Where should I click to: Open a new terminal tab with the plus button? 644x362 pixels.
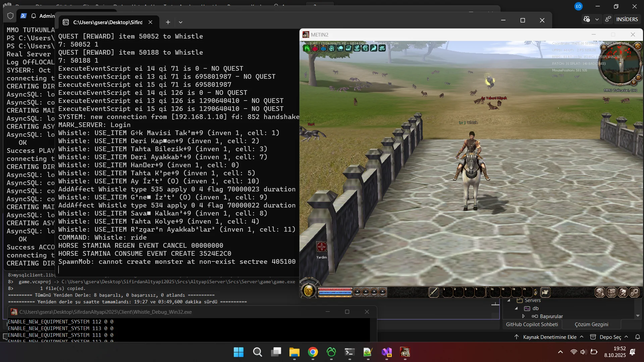coord(168,22)
